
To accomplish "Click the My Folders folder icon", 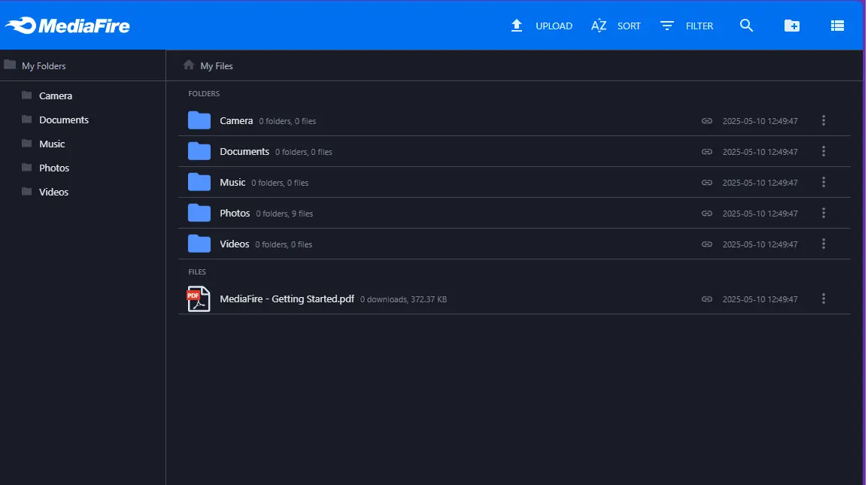I will [x=10, y=65].
